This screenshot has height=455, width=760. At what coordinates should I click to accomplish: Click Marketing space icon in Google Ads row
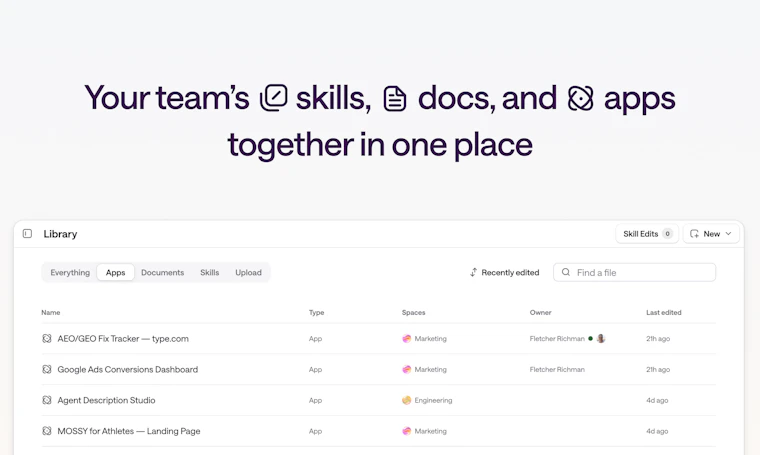[407, 369]
